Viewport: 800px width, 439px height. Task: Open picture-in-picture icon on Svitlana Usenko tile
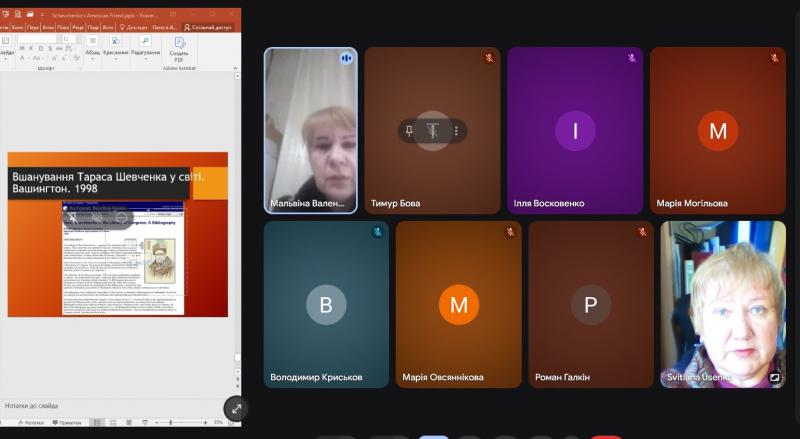coord(773,378)
